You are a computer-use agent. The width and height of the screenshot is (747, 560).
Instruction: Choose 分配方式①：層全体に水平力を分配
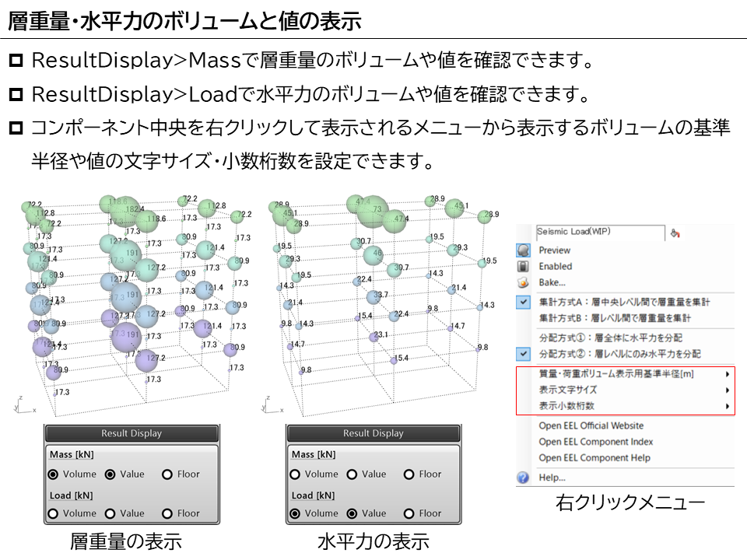[610, 338]
